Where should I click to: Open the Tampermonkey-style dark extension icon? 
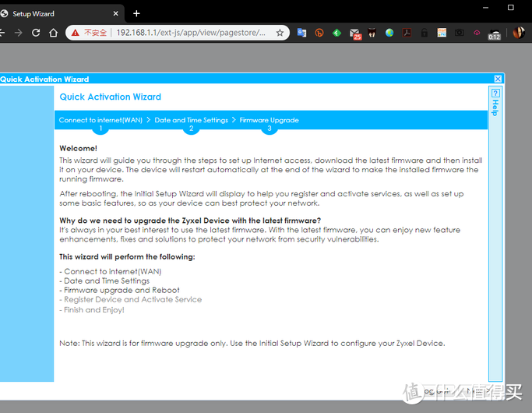[x=372, y=33]
